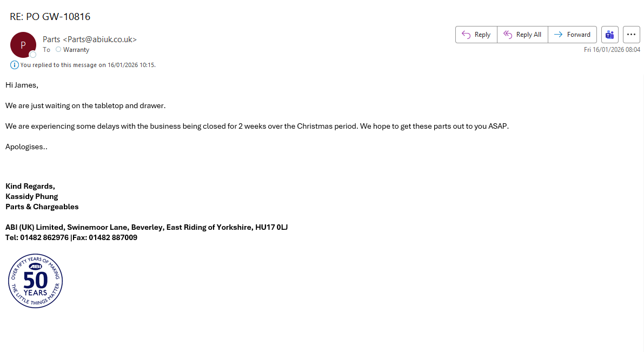Click the Reply button
Screen dimensions: 644x352
coord(476,35)
